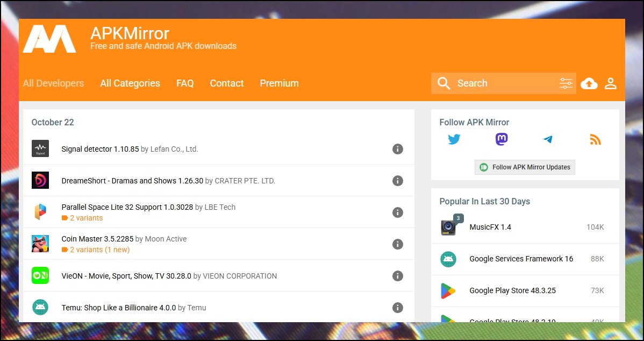
Task: Show info for VieON 30.28.0
Action: pos(398,276)
